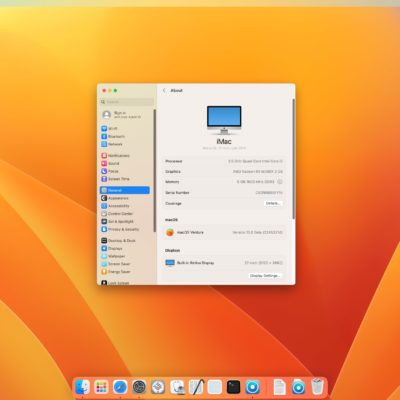Viewport: 400px width, 400px height.
Task: Go back using the About chevron
Action: pos(164,91)
